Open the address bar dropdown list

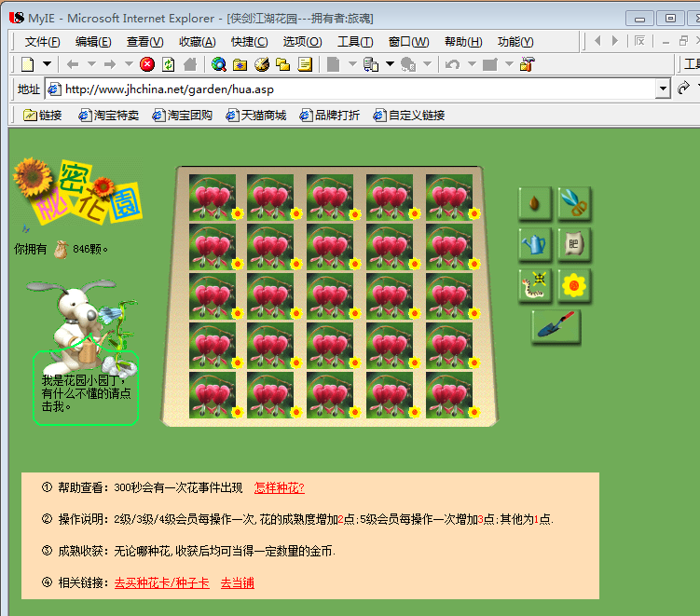pos(663,89)
